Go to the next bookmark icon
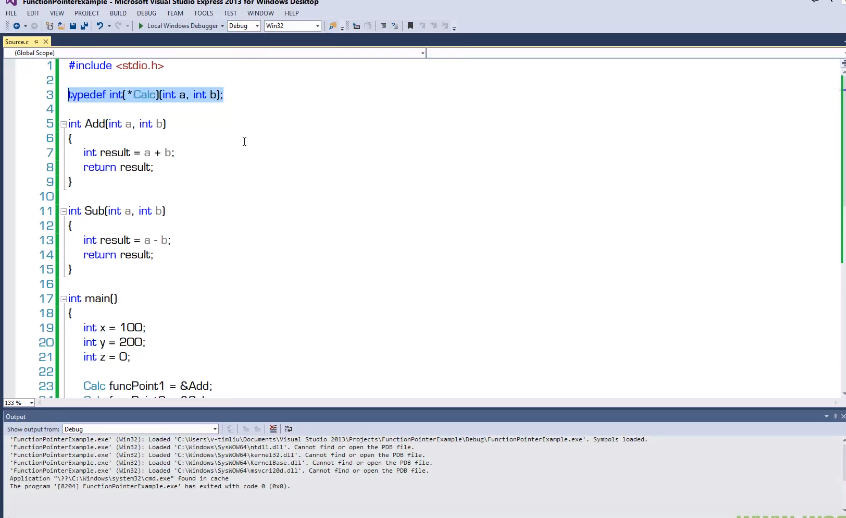The height and width of the screenshot is (518, 846). tap(433, 26)
